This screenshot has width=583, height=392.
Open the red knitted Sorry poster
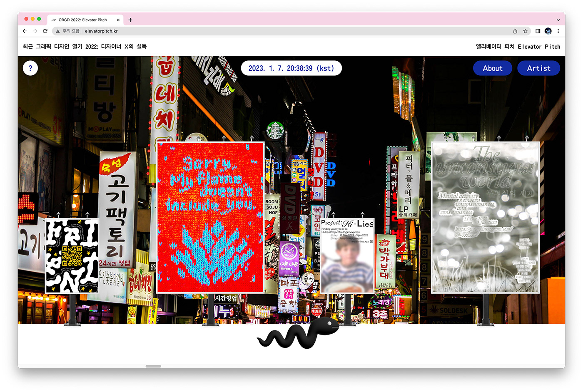[210, 218]
